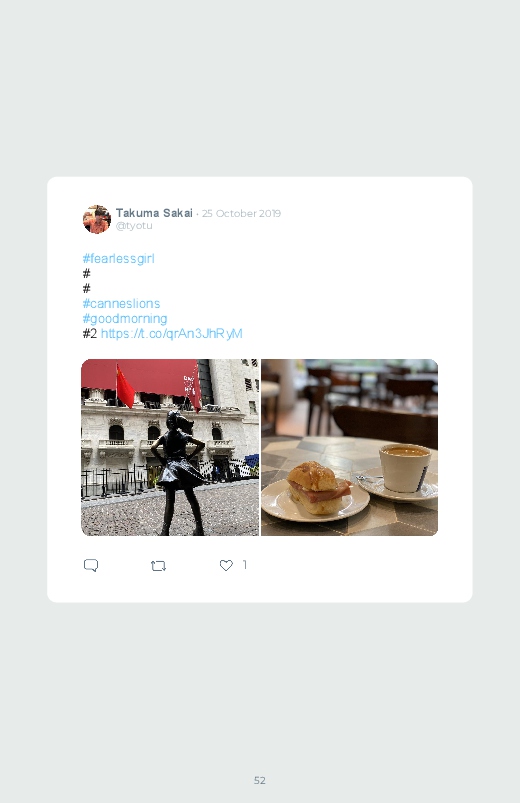Open the #goodmorning hashtag
520x803 pixels.
pyautogui.click(x=125, y=319)
